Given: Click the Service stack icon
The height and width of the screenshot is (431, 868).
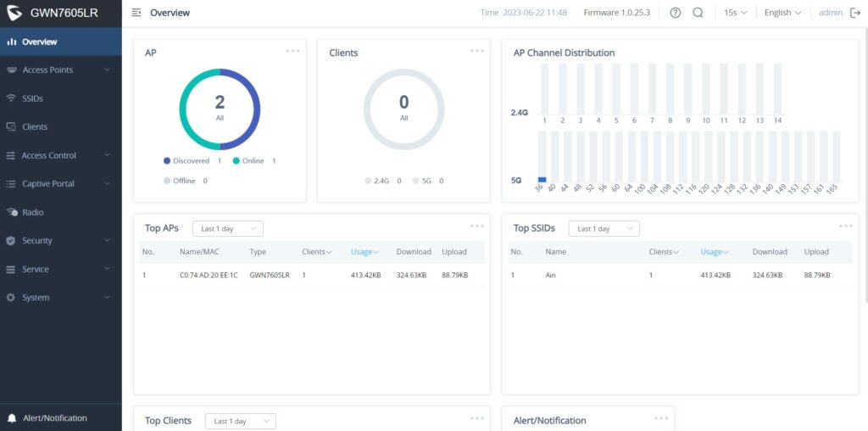Looking at the screenshot, I should pos(11,269).
